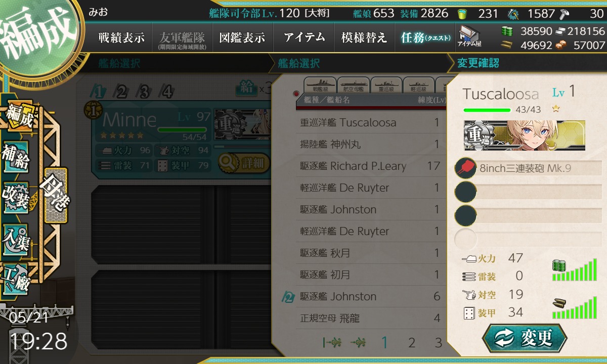Return to 母港 home port
607x364 pixels.
coord(55,195)
